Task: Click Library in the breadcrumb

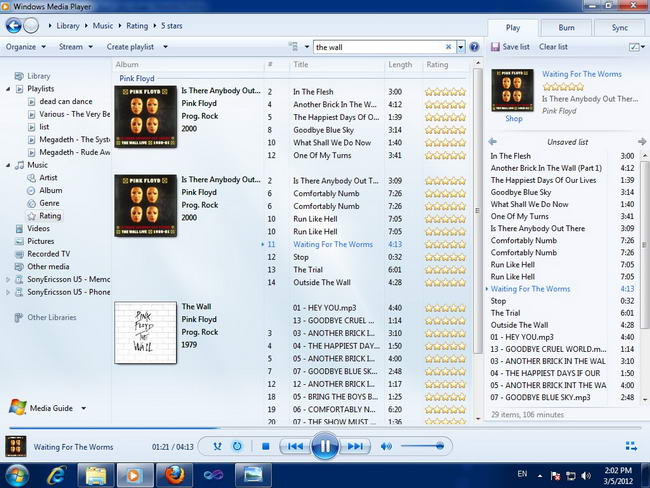Action: click(68, 26)
